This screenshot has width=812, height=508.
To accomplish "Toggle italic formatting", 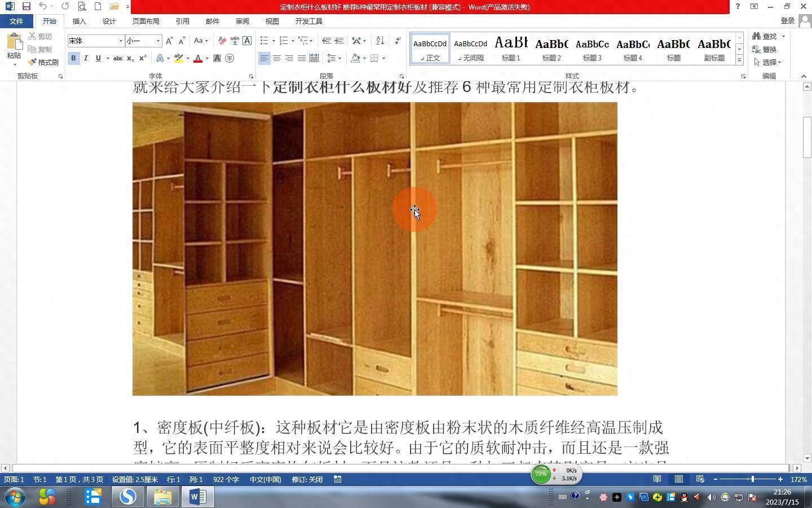I will coord(86,58).
